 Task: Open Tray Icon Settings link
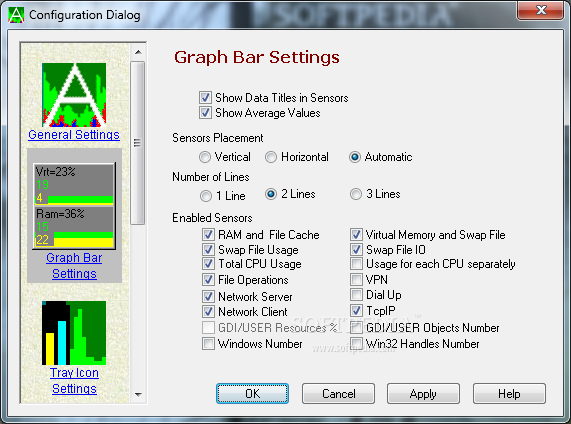[74, 381]
